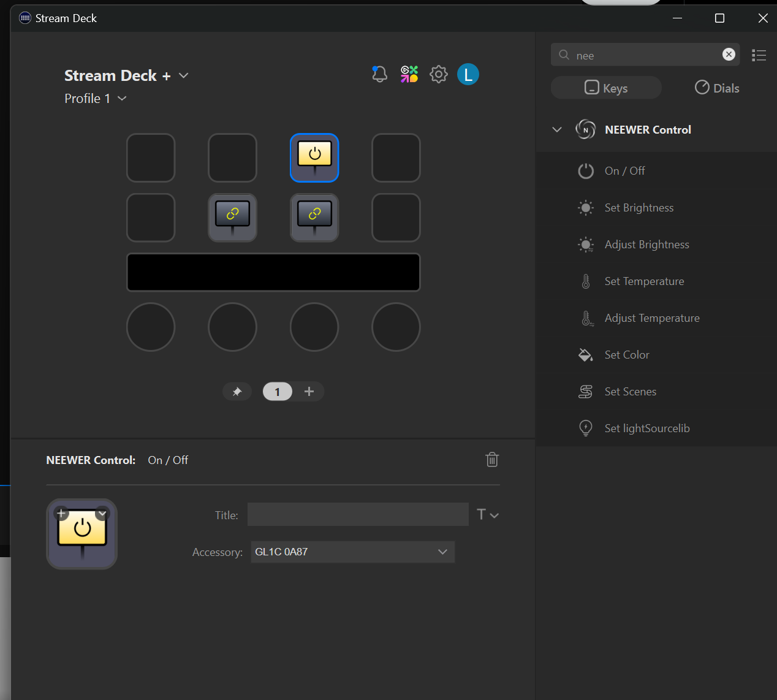Click the Adjust Brightness icon
Viewport: 777px width, 700px height.
pos(586,245)
